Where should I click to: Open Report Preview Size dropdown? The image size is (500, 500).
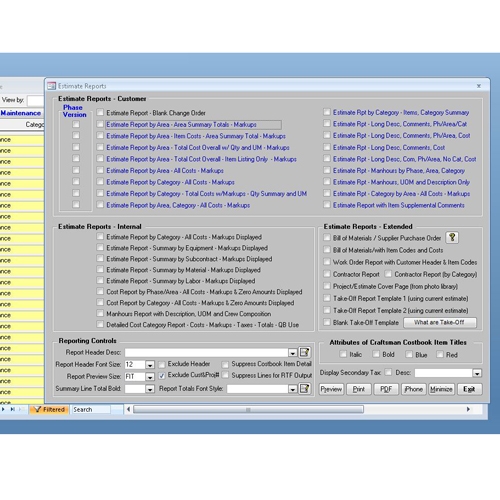[150, 377]
